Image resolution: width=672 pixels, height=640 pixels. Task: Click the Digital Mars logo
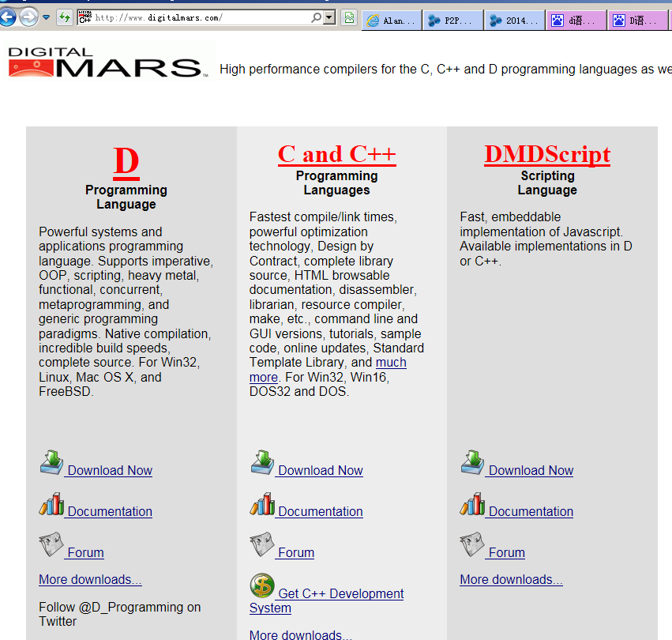point(108,62)
